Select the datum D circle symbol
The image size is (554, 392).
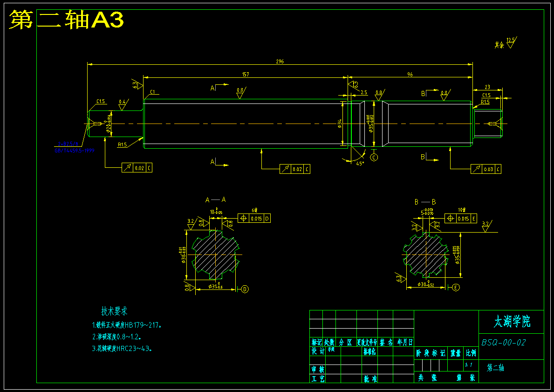click(245, 289)
